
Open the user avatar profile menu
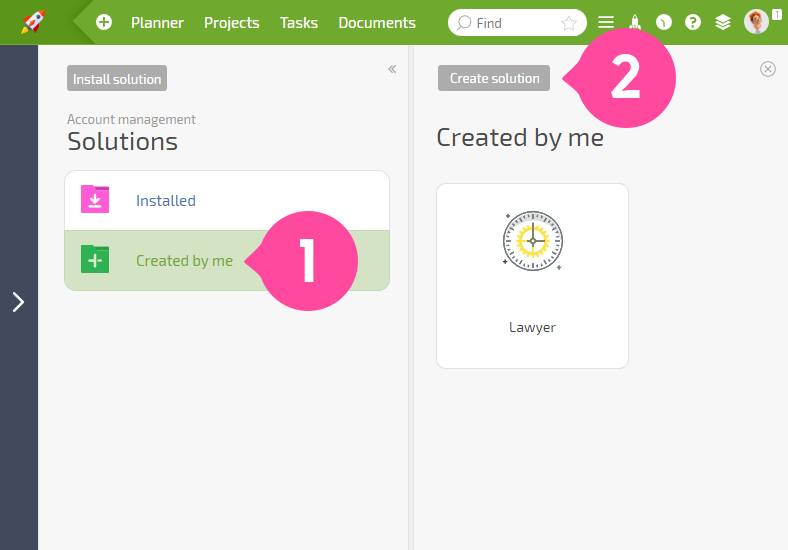click(756, 22)
